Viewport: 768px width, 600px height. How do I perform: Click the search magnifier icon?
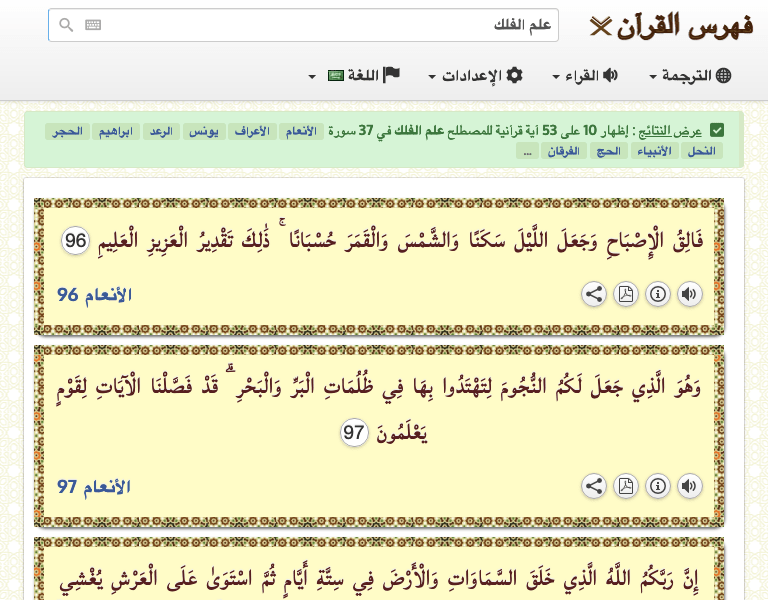pyautogui.click(x=66, y=25)
